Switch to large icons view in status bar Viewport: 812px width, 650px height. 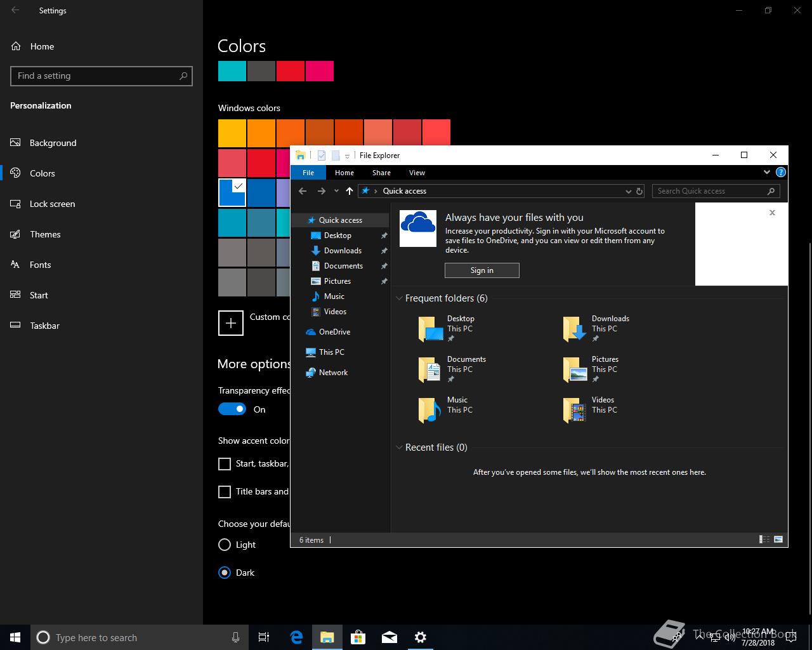coord(778,540)
